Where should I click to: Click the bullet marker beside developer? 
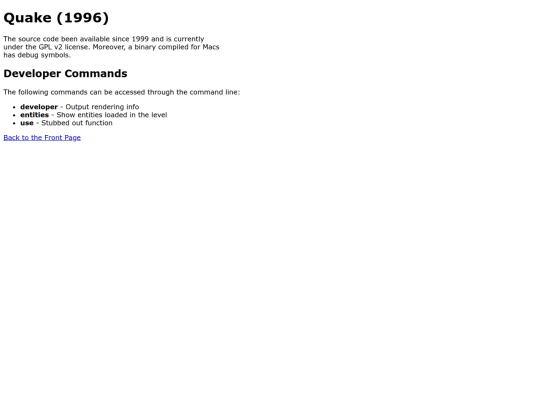tap(14, 107)
